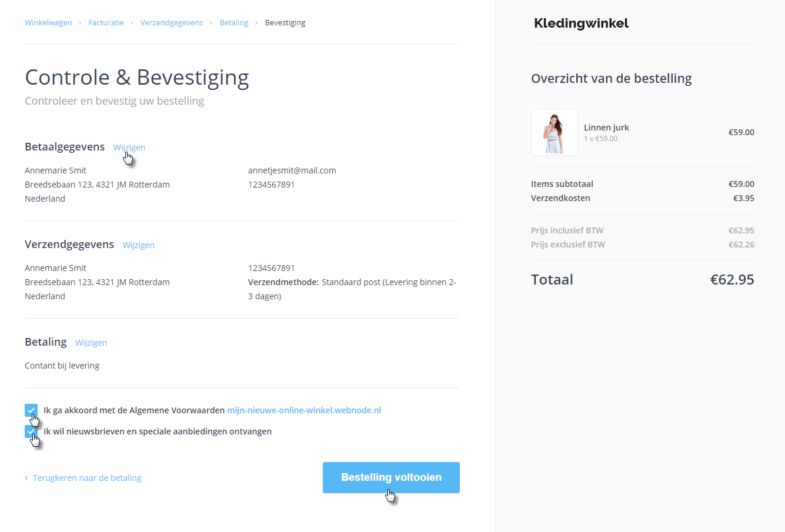Click Terugkeren naar de betaling link
The image size is (785, 532).
point(86,478)
